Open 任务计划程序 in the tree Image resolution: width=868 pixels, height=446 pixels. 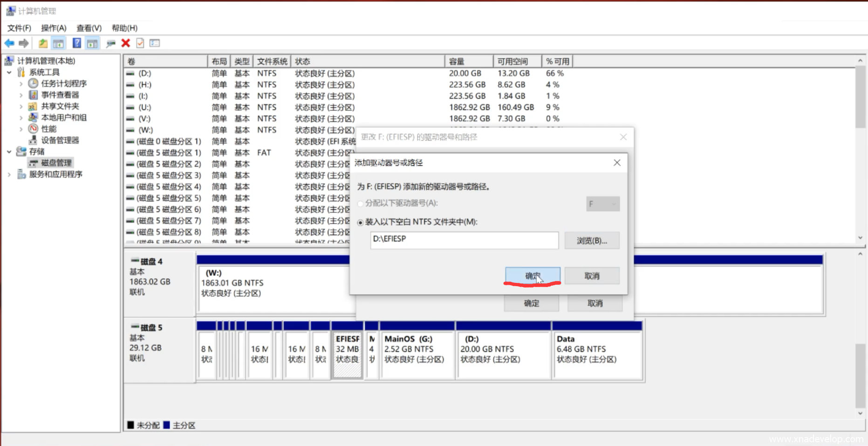(x=63, y=83)
